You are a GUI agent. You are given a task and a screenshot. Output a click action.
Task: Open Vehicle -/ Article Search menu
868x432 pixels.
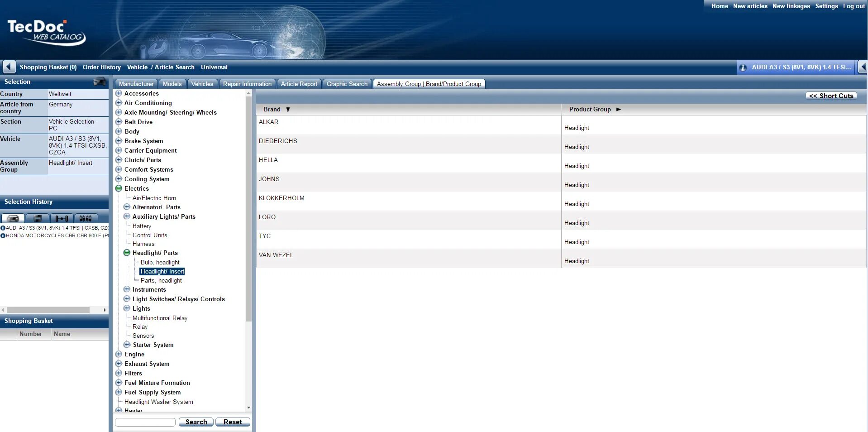pos(161,67)
